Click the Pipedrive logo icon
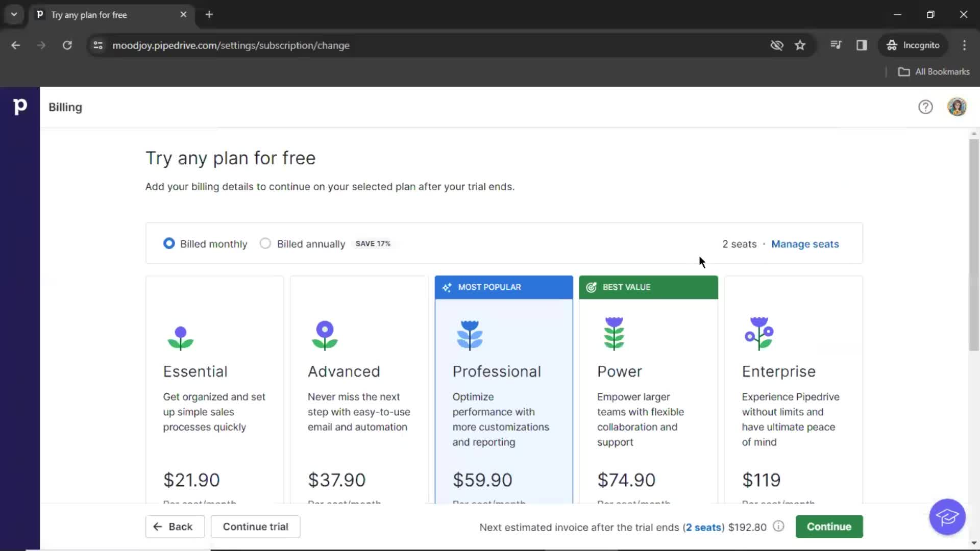 coord(19,106)
